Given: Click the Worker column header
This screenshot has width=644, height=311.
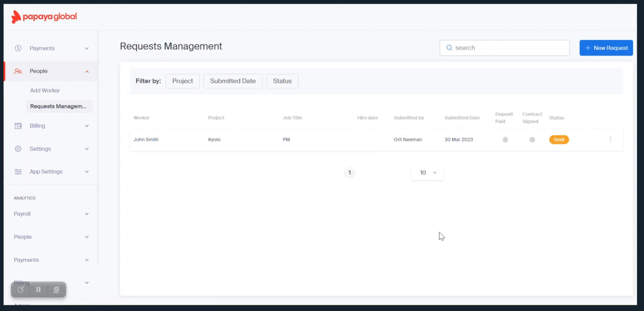Looking at the screenshot, I should (x=141, y=118).
